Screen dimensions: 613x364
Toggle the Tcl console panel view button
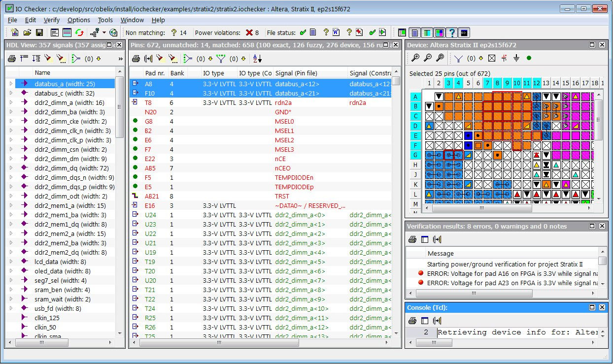click(x=464, y=33)
